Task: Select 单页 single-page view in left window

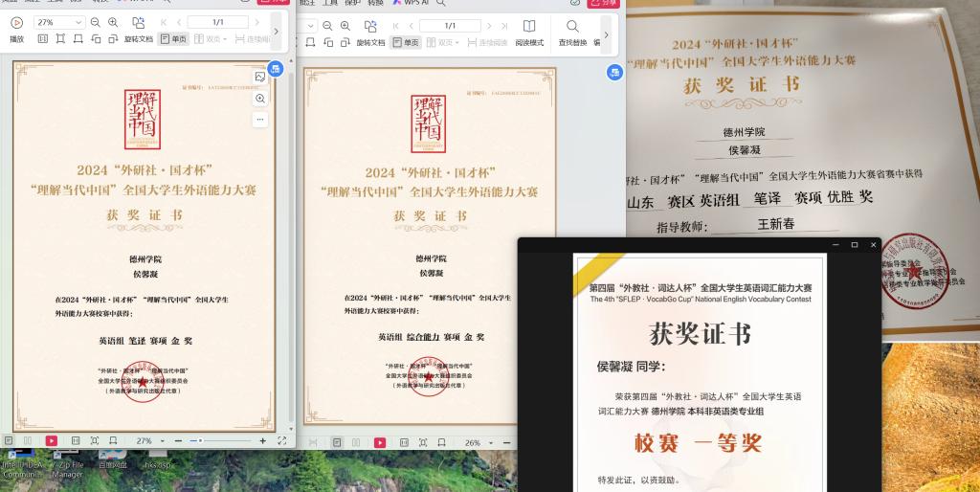Action: click(x=174, y=38)
